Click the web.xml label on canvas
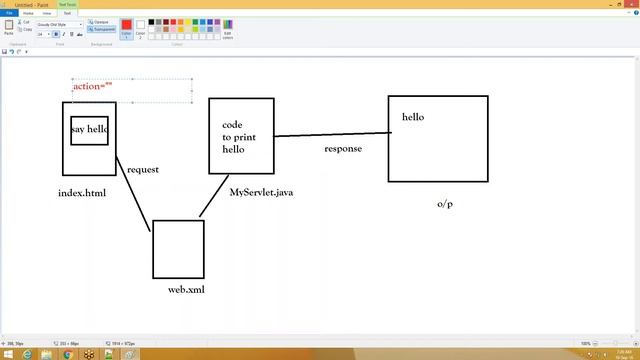This screenshot has width=640, height=360. click(x=186, y=289)
